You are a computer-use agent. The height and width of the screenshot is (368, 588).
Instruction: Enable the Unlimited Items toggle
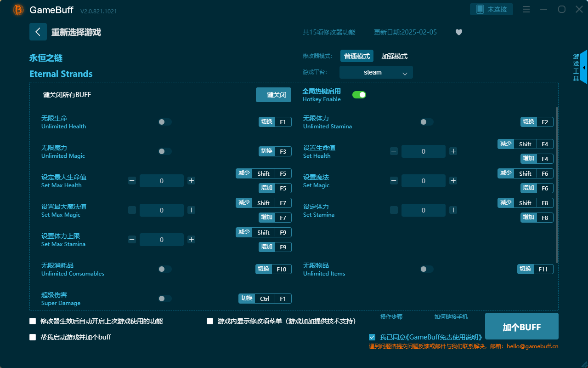pyautogui.click(x=427, y=269)
